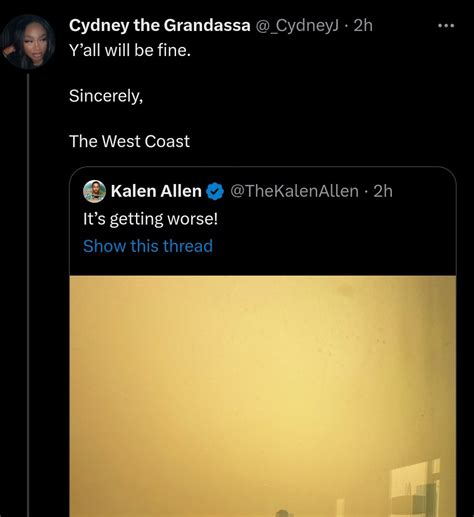Open the Cydney the Grandassa display name
Viewport: 474px width, 517px height.
point(160,25)
